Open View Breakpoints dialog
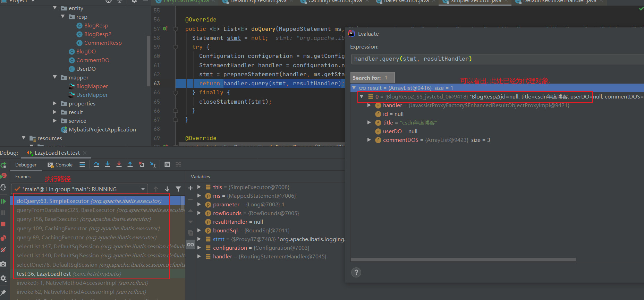644x300 pixels. pyautogui.click(x=3, y=238)
